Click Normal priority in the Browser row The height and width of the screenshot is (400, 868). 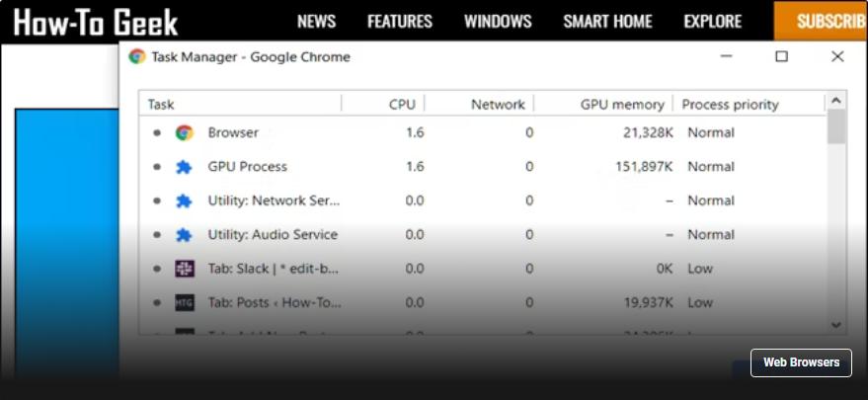711,133
